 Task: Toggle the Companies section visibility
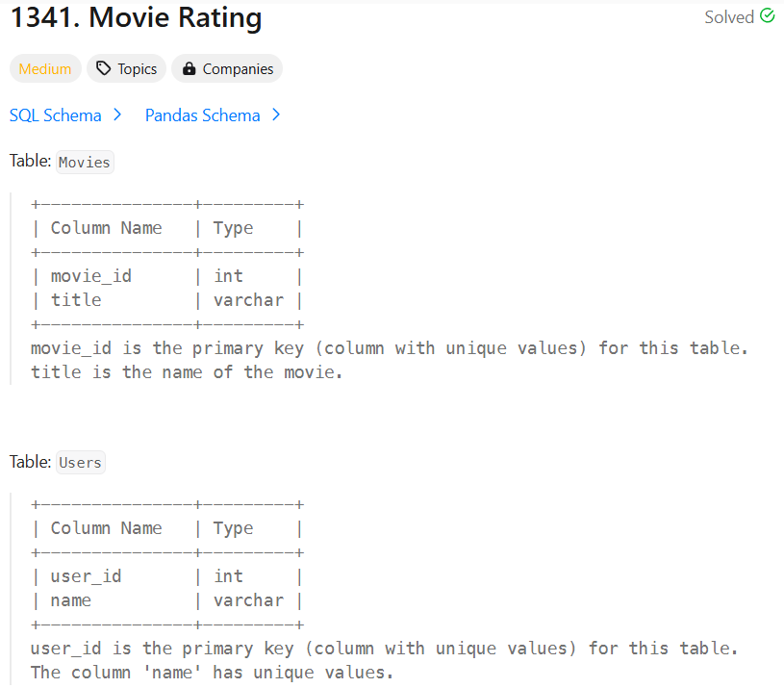pyautogui.click(x=227, y=68)
